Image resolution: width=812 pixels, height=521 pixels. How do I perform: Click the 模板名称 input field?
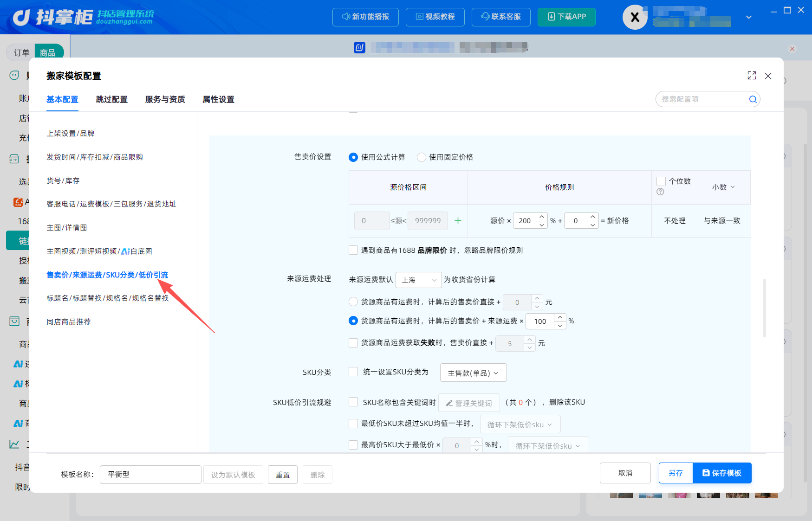tap(150, 475)
